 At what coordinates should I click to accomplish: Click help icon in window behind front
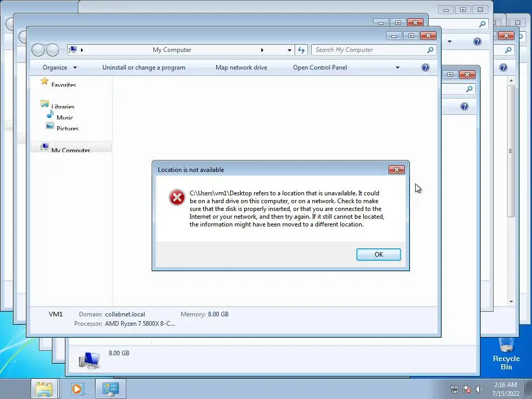pos(477,42)
